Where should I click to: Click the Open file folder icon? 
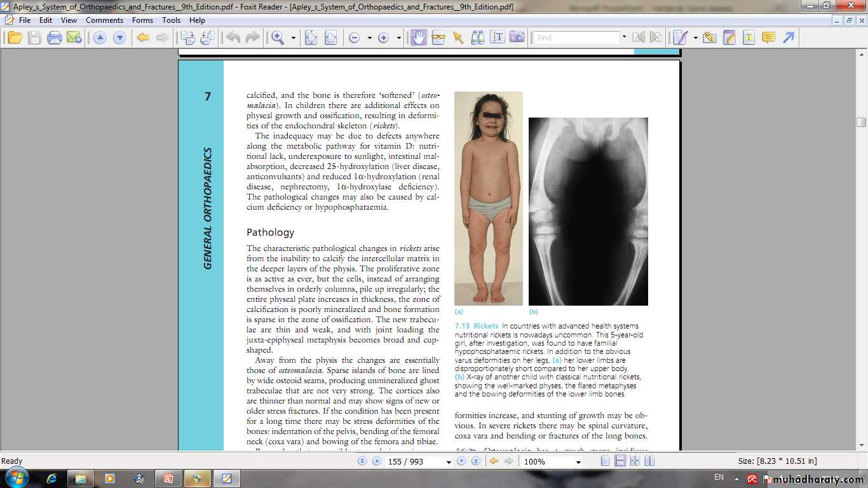click(x=15, y=37)
